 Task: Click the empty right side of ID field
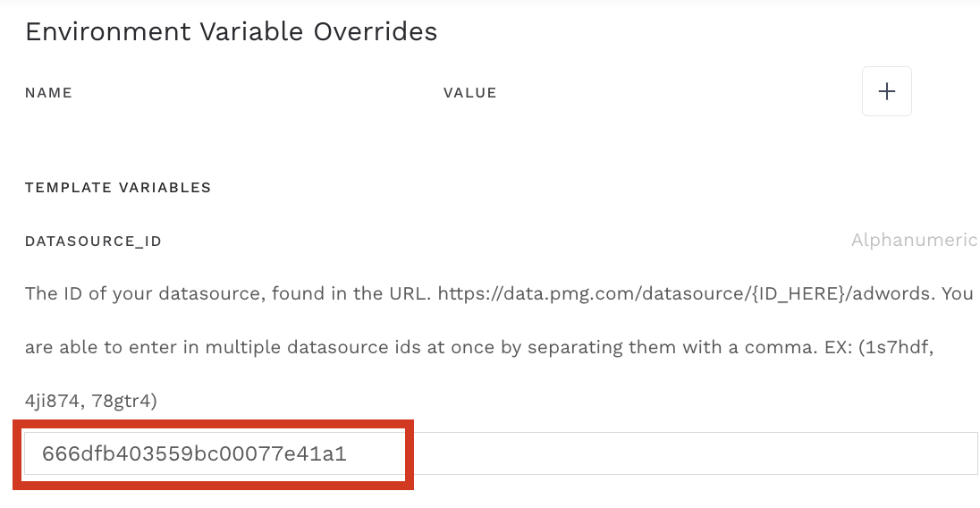point(697,454)
